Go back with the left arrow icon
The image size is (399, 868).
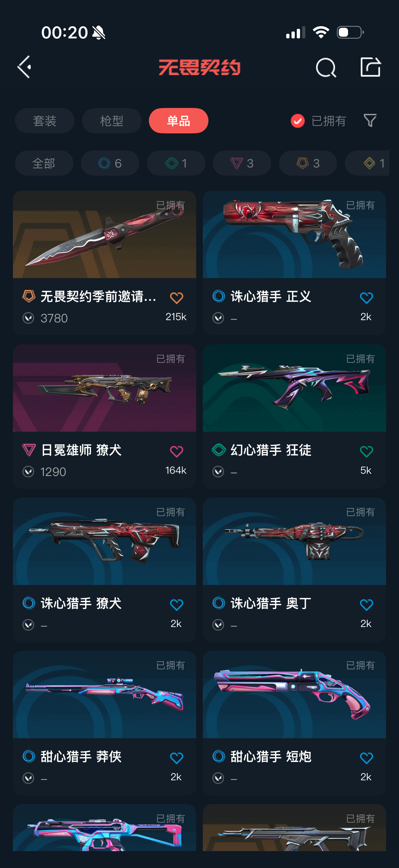24,67
